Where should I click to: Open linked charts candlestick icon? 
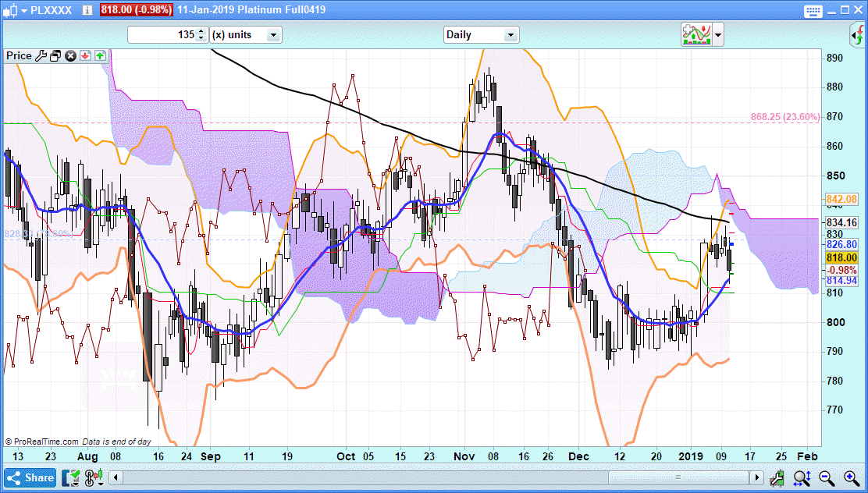coord(94,477)
